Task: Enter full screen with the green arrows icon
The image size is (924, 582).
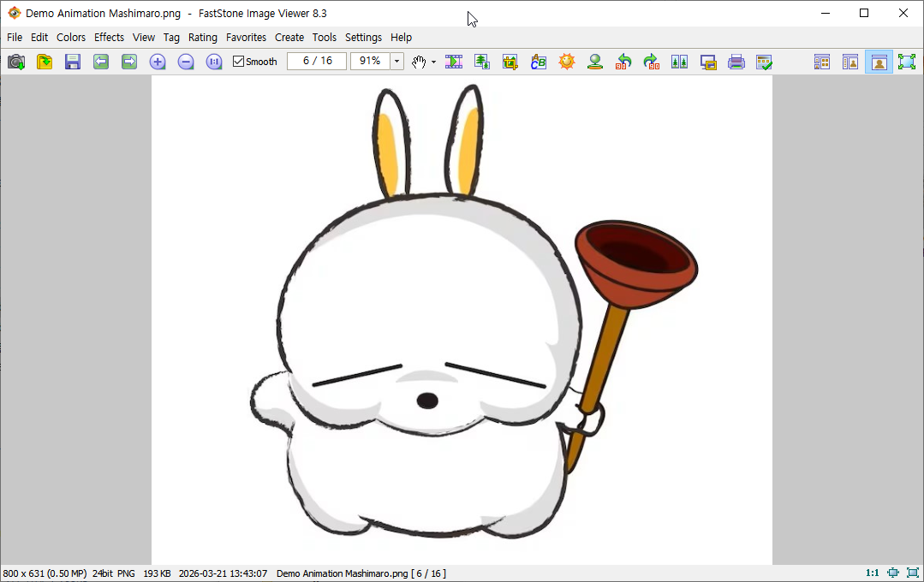Action: click(907, 62)
